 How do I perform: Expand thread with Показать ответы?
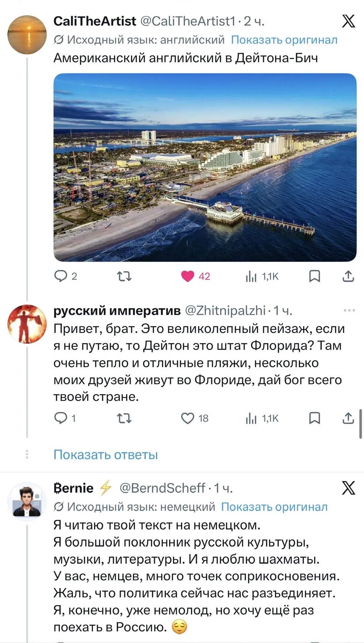pos(105,455)
